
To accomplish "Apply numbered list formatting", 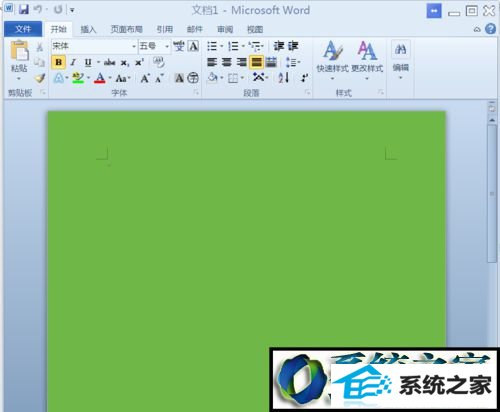I will click(x=233, y=46).
